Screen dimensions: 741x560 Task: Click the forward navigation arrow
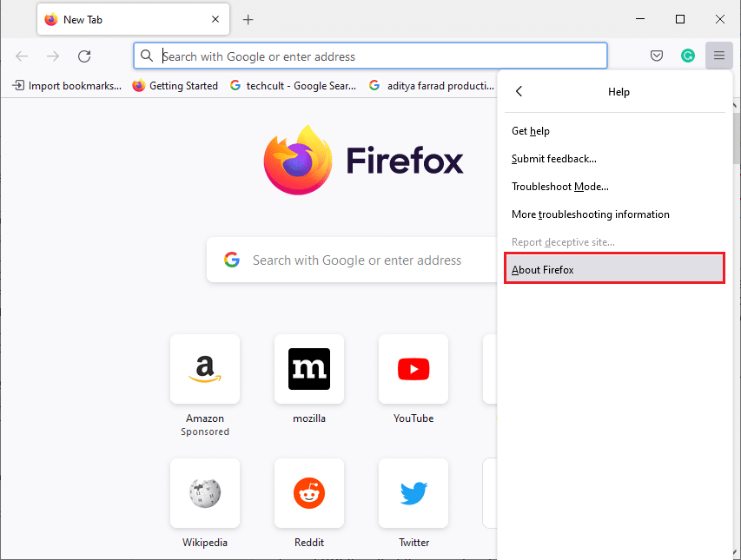[53, 56]
